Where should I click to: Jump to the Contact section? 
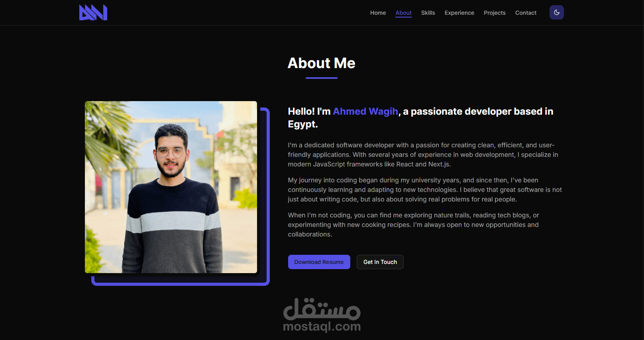tap(526, 13)
